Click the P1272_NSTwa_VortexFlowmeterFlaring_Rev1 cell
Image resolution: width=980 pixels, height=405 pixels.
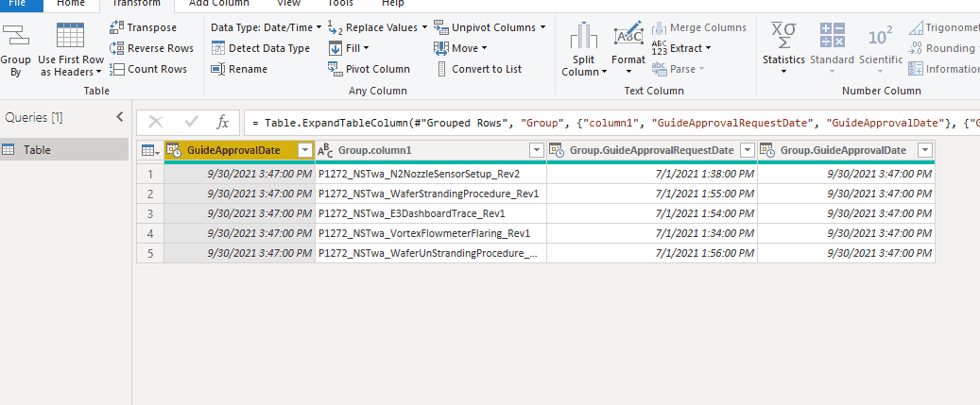[x=431, y=233]
